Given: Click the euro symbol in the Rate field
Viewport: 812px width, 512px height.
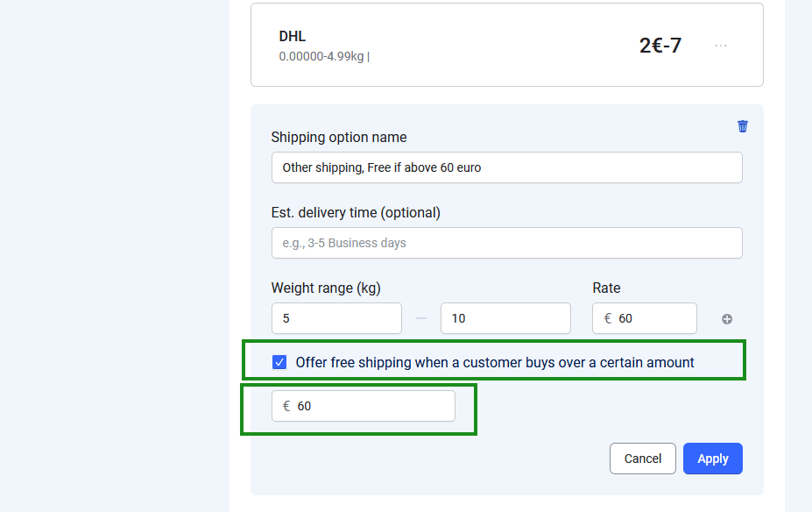Looking at the screenshot, I should [x=608, y=318].
